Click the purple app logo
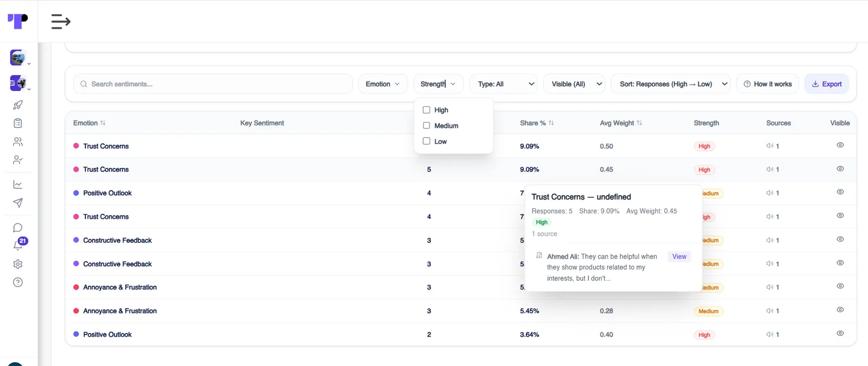 [x=18, y=21]
